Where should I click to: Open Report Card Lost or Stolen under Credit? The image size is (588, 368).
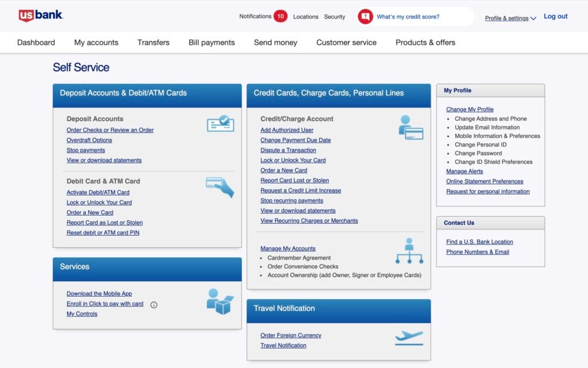click(x=295, y=181)
